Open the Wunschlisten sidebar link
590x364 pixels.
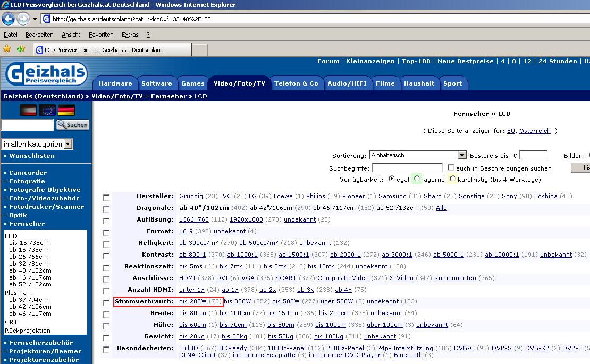(x=32, y=156)
